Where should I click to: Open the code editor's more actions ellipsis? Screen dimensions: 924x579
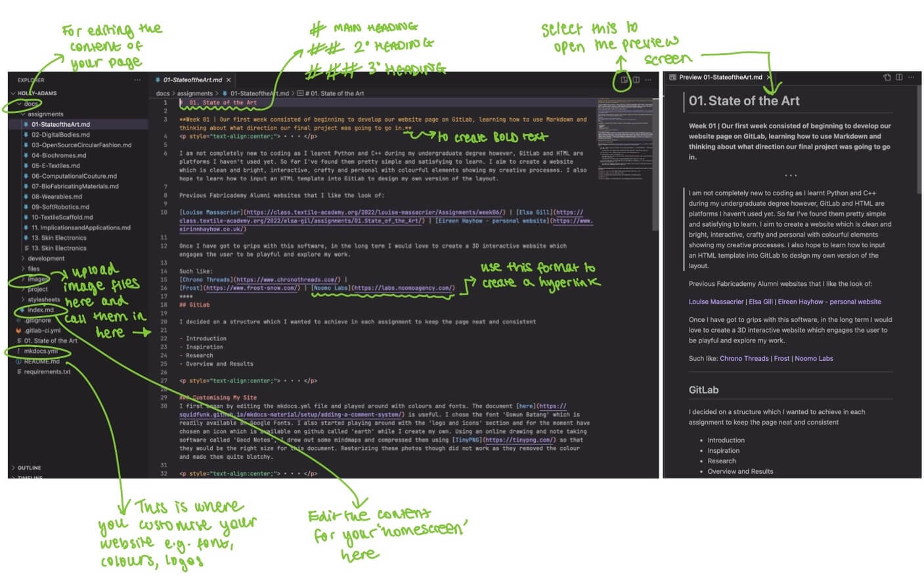point(648,80)
